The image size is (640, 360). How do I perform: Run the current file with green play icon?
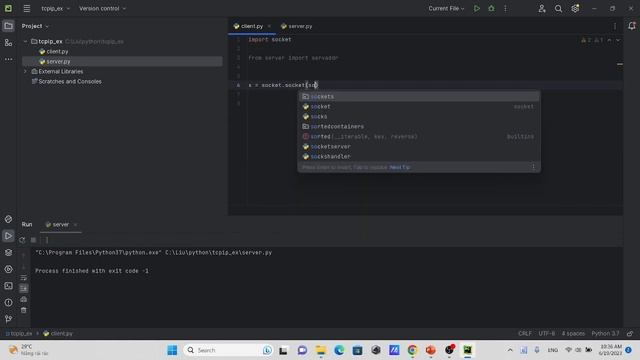click(476, 8)
